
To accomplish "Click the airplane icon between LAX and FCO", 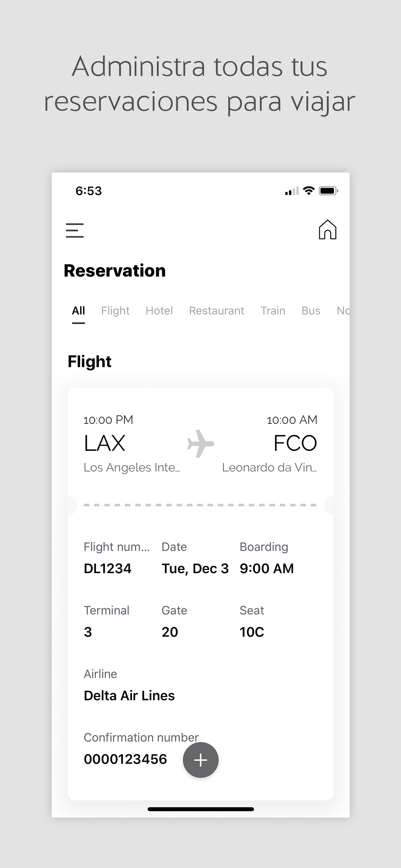I will tap(200, 443).
